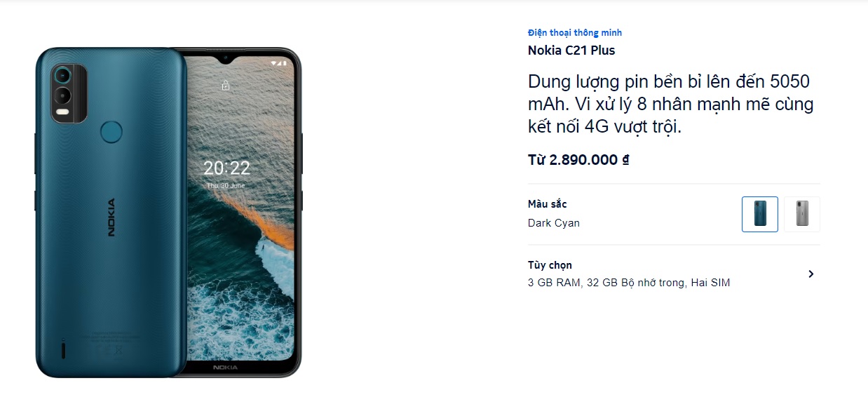Select the gray phone color swatch
Image resolution: width=868 pixels, height=409 pixels.
tap(801, 214)
